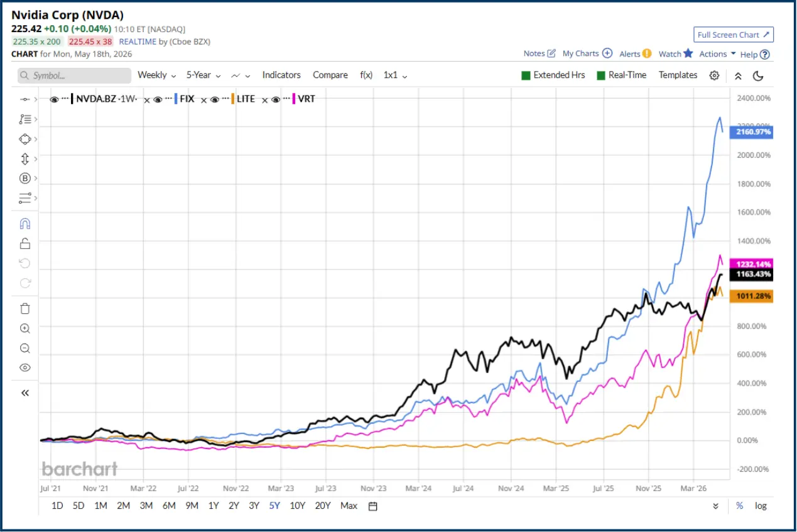Select the 1Y time range
The width and height of the screenshot is (797, 532).
click(x=214, y=506)
